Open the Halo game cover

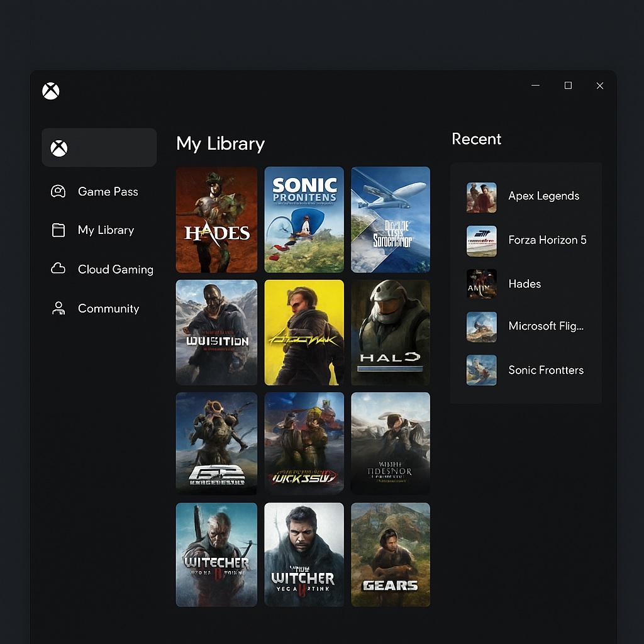click(x=391, y=332)
